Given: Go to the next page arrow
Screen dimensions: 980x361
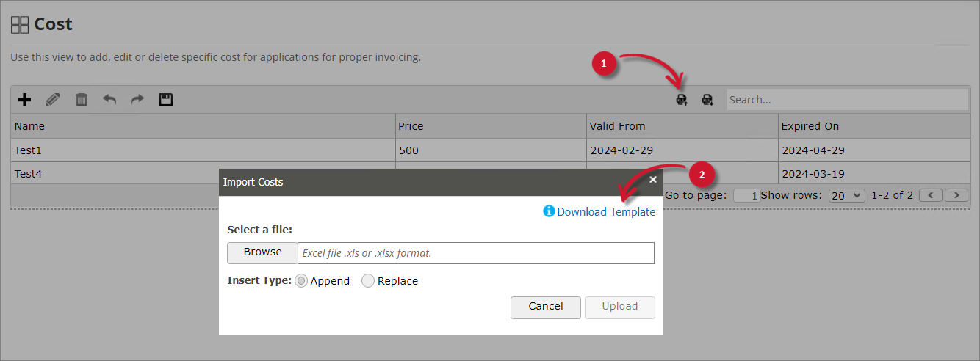Looking at the screenshot, I should click(956, 195).
